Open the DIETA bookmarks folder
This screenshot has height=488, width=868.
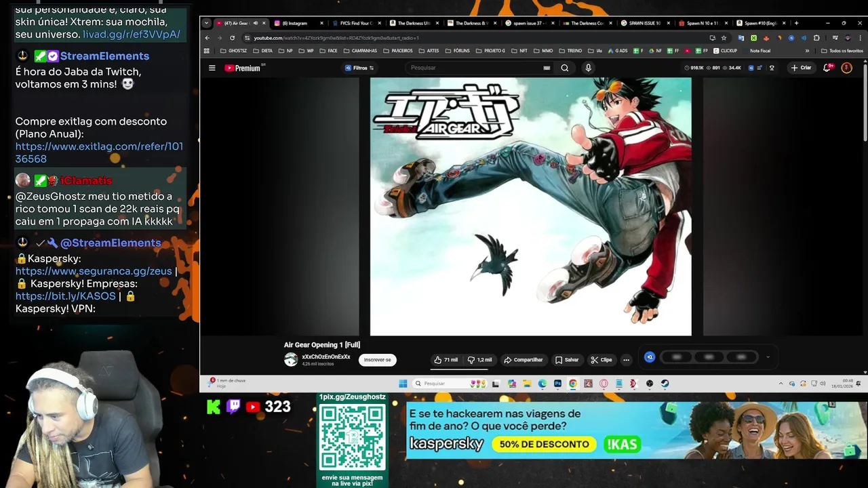click(262, 51)
